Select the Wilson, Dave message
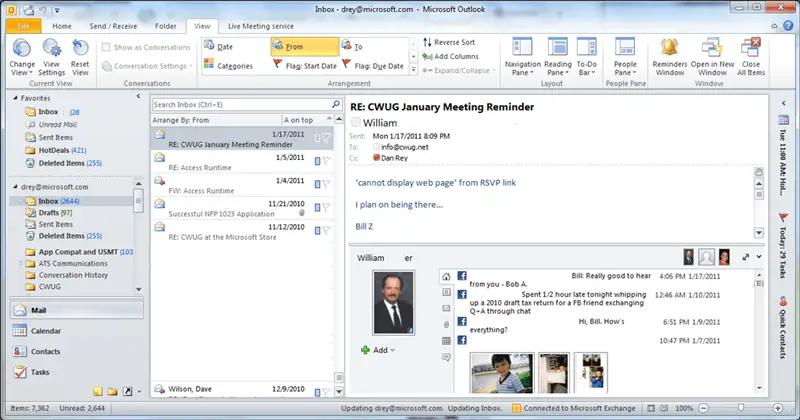This screenshot has width=800, height=420. click(x=242, y=390)
